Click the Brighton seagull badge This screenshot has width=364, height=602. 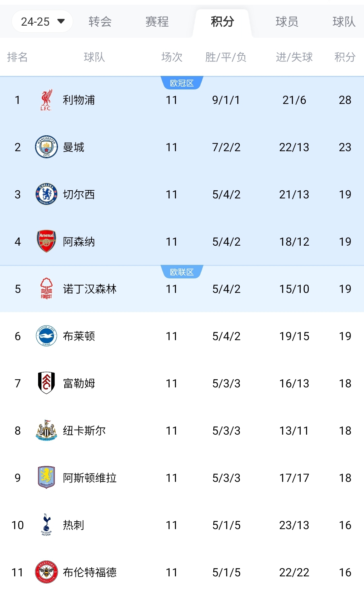46,336
